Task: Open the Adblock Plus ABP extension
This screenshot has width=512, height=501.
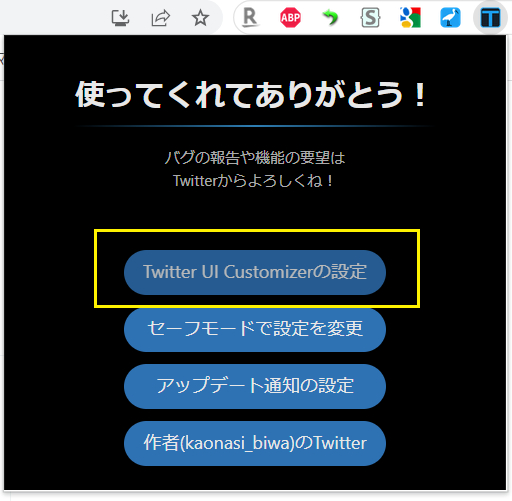Action: click(x=290, y=17)
